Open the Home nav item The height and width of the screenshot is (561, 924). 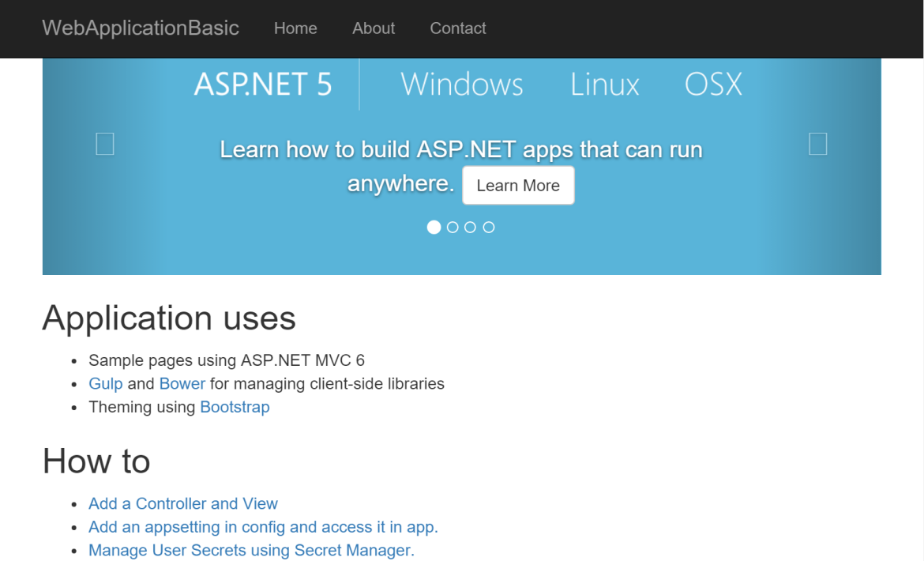(x=295, y=28)
